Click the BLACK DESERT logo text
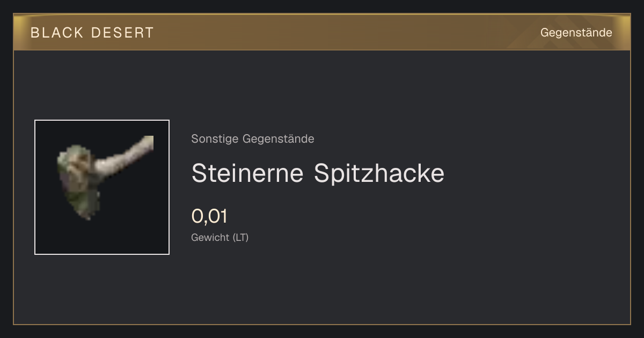The width and height of the screenshot is (644, 338). (x=92, y=33)
